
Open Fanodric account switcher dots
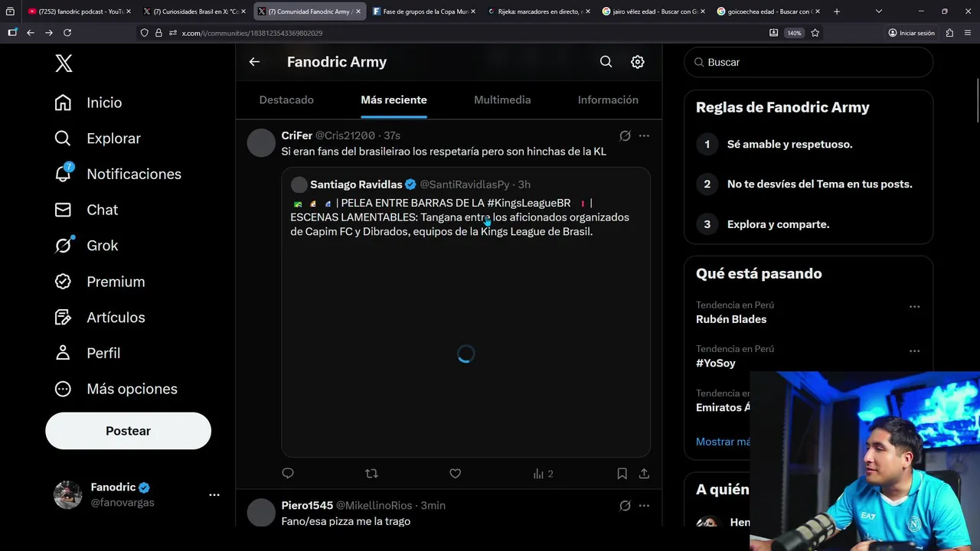tap(214, 495)
